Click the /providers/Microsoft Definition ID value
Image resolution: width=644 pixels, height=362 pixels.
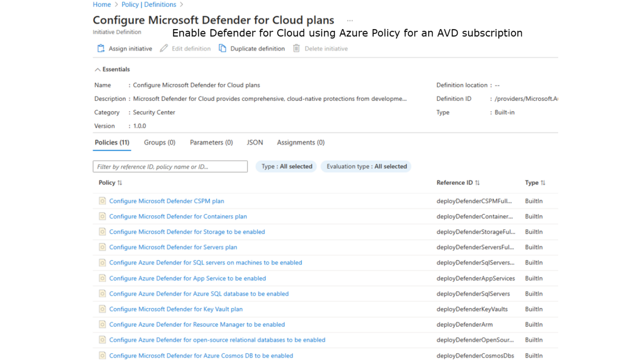pos(526,99)
